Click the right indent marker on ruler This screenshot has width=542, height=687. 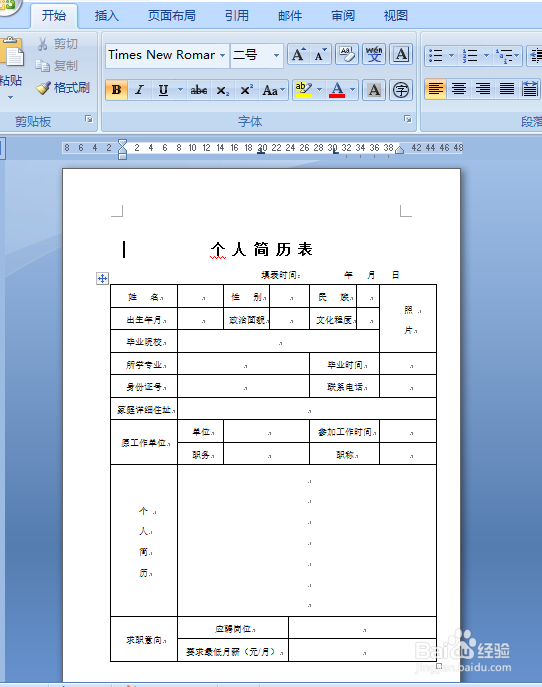399,150
